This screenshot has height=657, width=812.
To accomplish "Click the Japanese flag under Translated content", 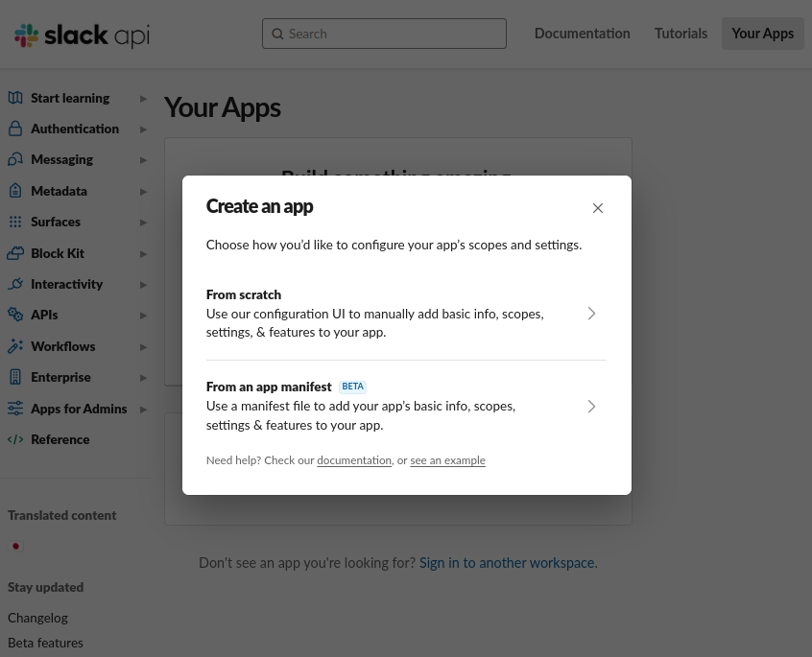I will click(x=15, y=545).
